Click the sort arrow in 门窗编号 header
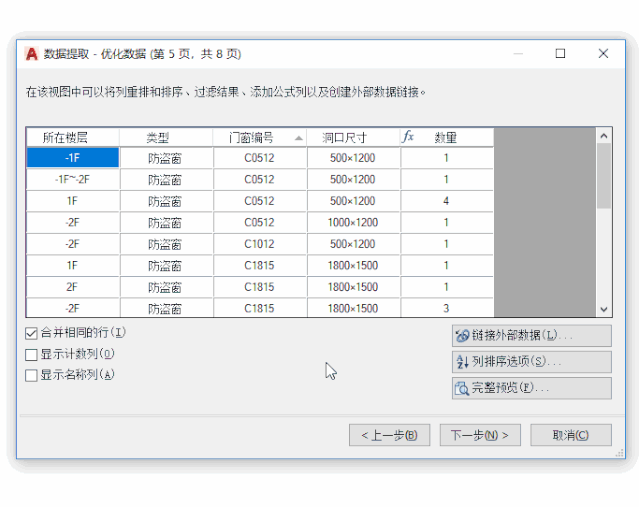The image size is (639, 507). point(299,138)
